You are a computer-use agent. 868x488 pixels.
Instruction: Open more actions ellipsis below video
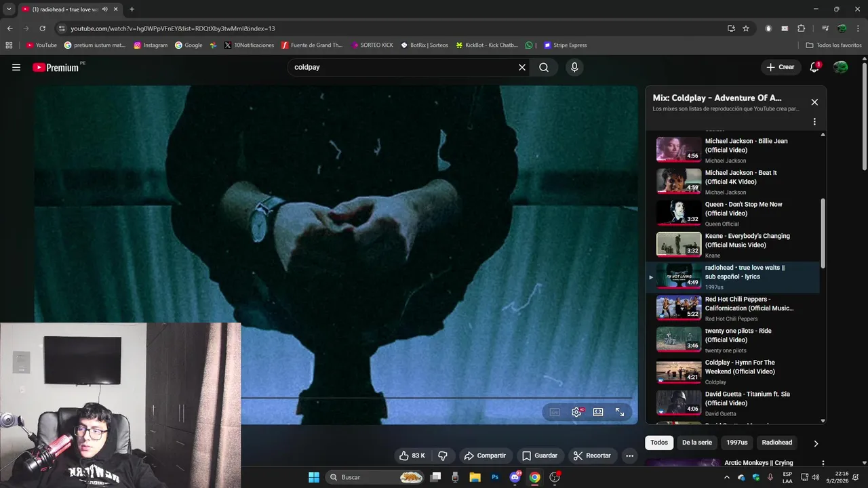click(x=630, y=455)
